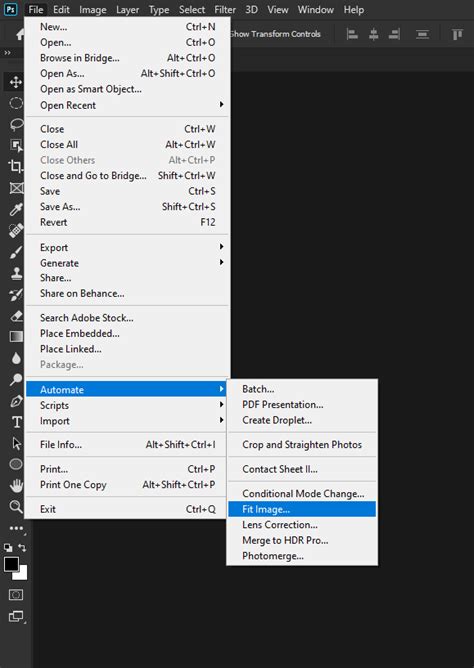The image size is (474, 668).
Task: Open the Help menu
Action: (353, 9)
